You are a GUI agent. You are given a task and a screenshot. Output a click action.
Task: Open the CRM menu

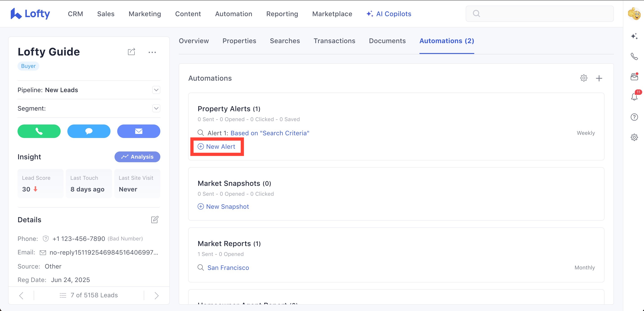coord(75,14)
